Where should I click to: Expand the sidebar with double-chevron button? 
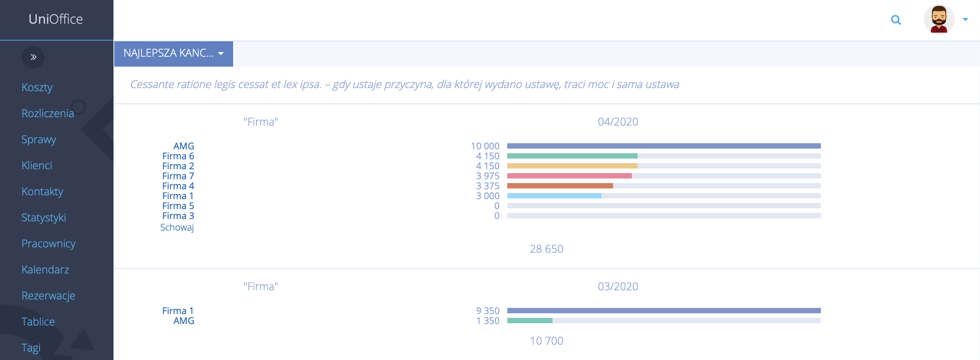(33, 57)
